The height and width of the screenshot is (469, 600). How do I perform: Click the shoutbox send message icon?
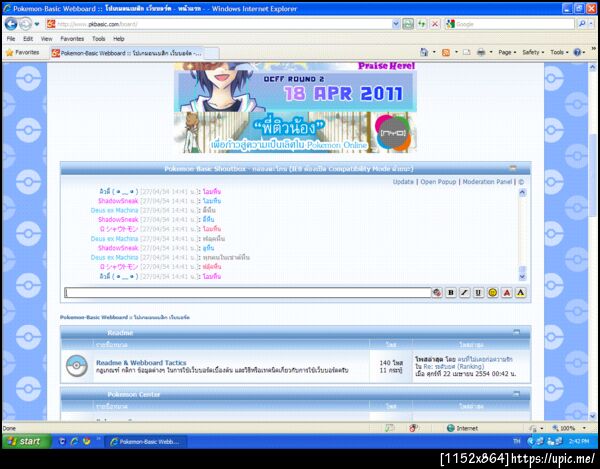pos(437,293)
